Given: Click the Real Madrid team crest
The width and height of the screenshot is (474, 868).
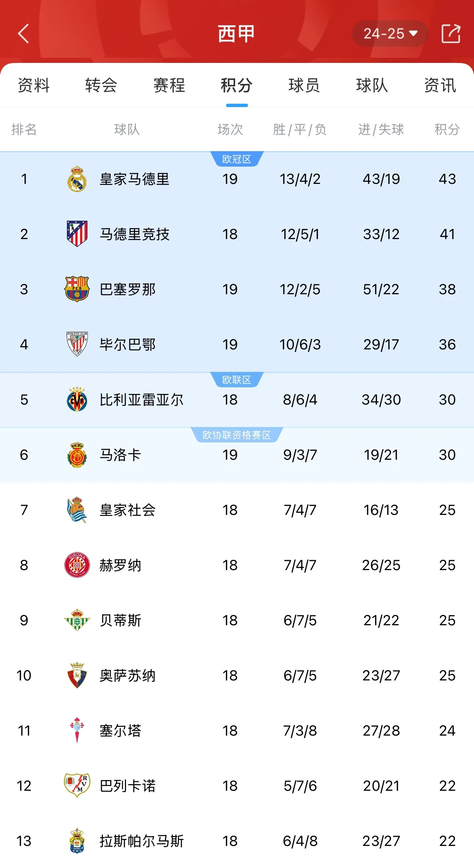Looking at the screenshot, I should 77,179.
